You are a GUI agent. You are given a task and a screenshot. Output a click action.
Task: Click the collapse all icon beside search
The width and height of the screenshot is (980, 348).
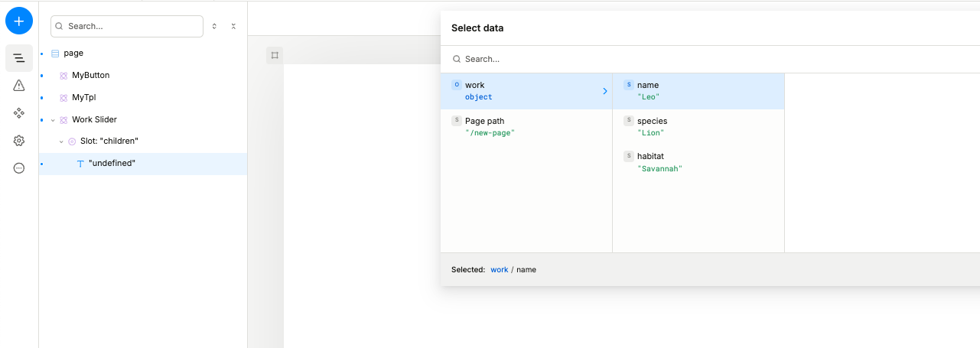233,26
